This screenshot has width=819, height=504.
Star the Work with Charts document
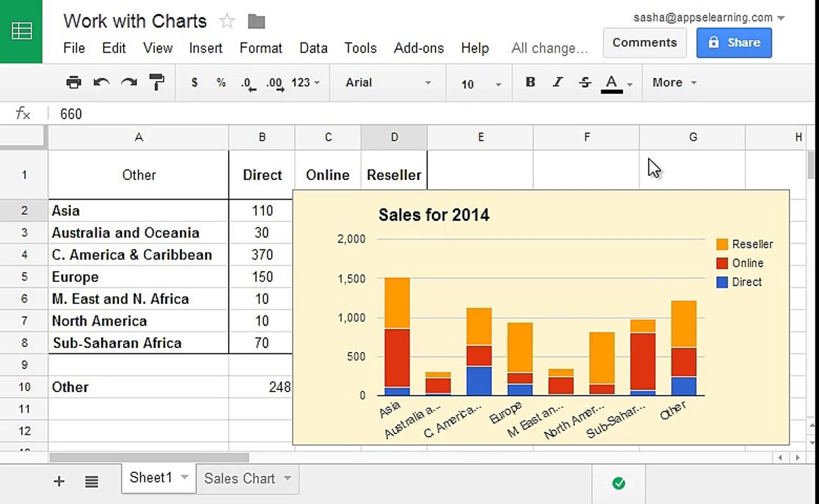click(227, 22)
